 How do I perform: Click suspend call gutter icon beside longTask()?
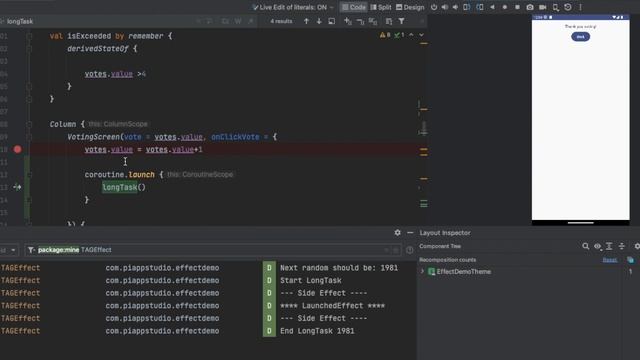pos(17,187)
